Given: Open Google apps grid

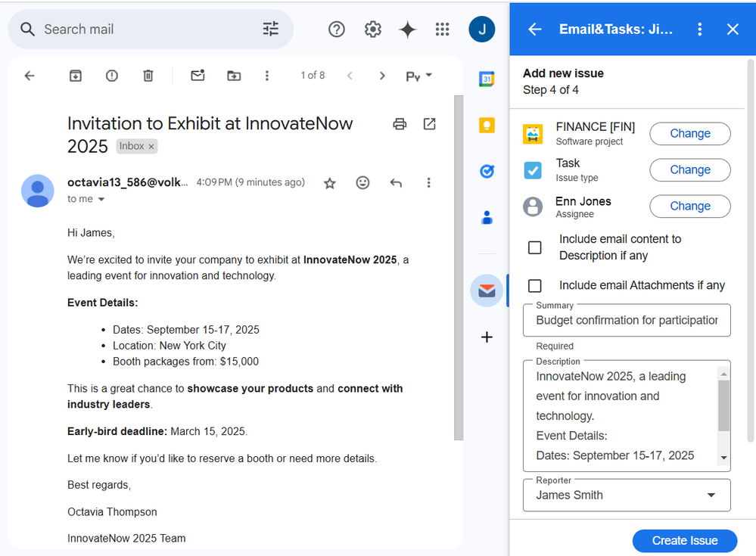Looking at the screenshot, I should coord(442,30).
